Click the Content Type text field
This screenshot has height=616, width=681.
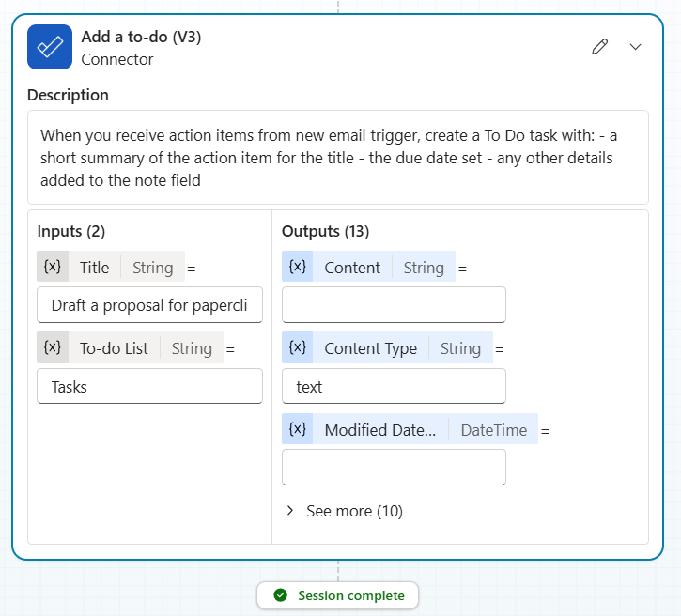(x=394, y=386)
